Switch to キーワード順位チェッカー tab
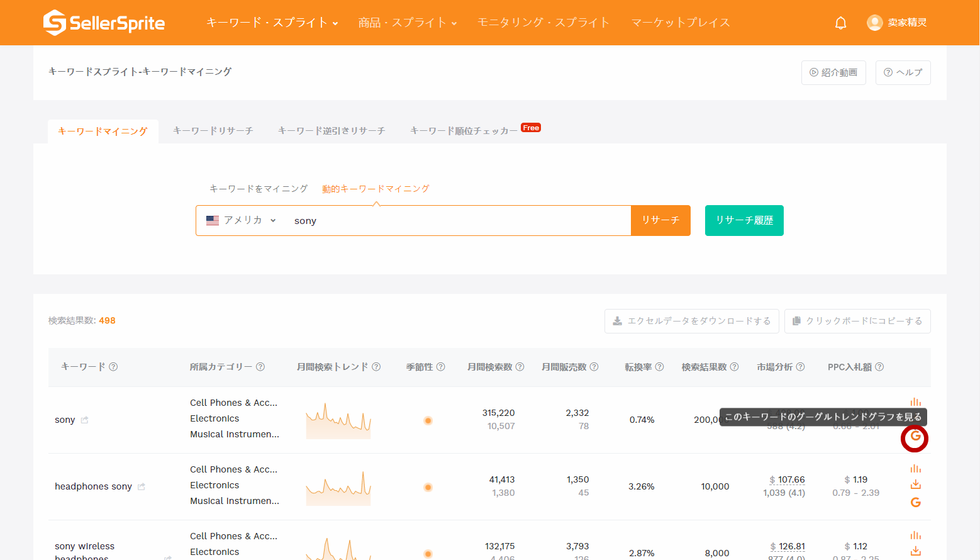Image resolution: width=980 pixels, height=560 pixels. tap(464, 131)
